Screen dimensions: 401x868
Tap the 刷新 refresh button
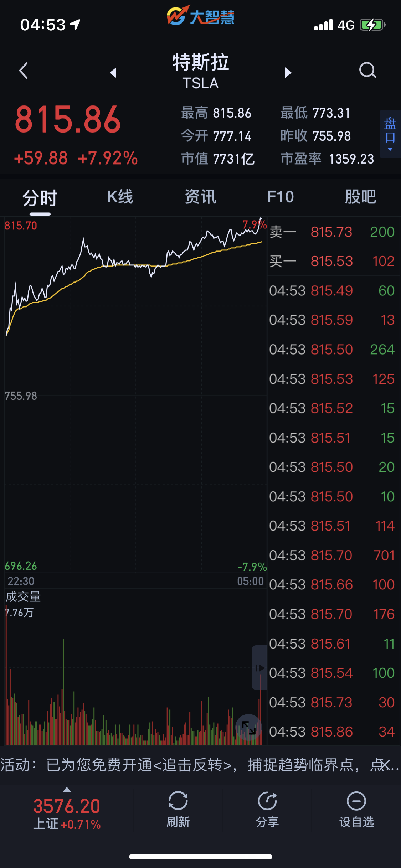click(x=178, y=810)
